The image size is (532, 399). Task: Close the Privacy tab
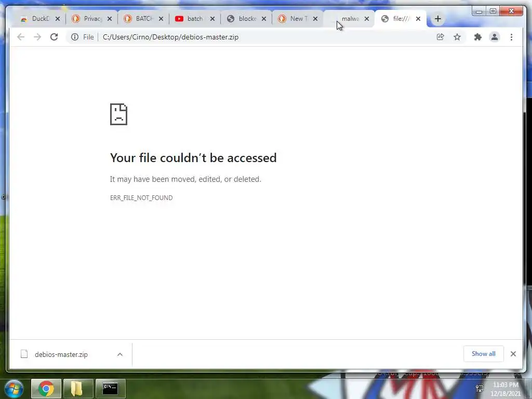(x=110, y=19)
